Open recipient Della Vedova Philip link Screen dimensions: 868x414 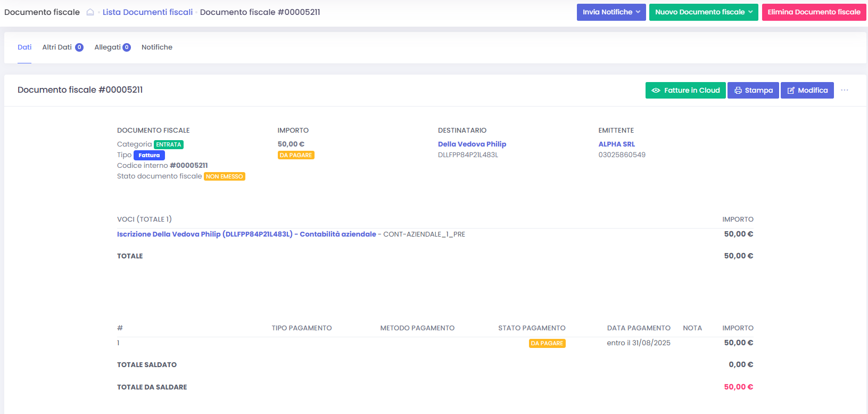point(472,144)
